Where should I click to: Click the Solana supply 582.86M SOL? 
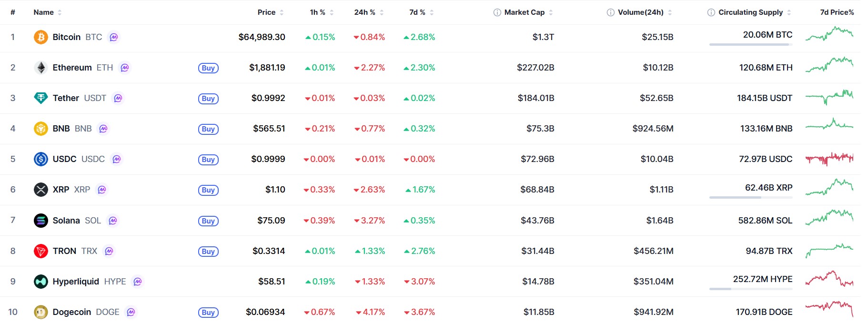click(766, 221)
